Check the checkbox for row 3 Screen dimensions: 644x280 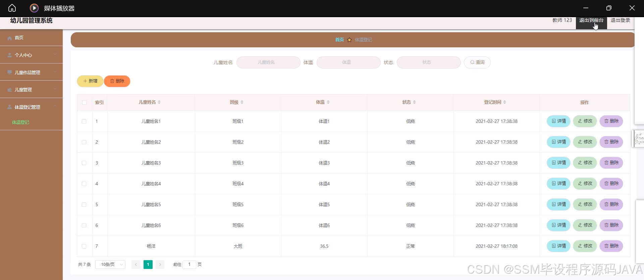(x=84, y=163)
